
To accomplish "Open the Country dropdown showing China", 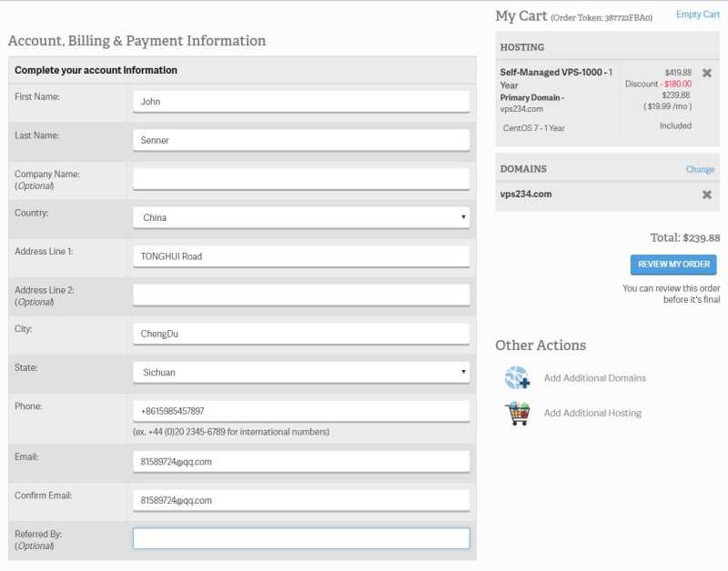I will (x=301, y=217).
